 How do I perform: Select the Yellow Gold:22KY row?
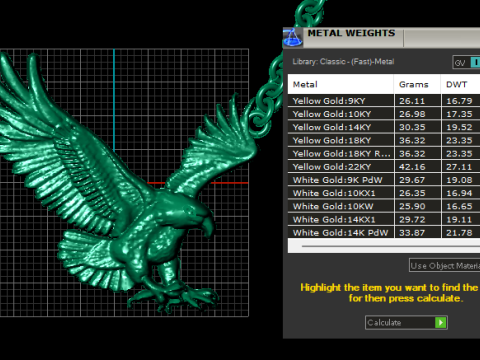pos(384,167)
